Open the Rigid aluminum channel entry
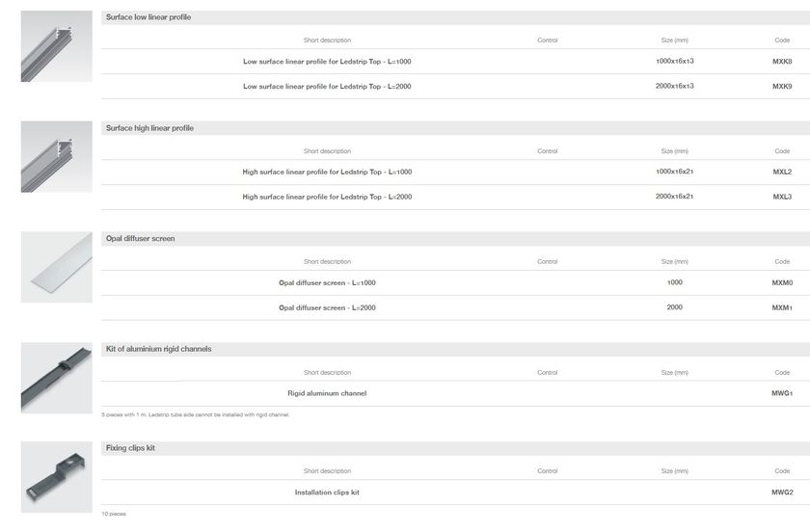 (327, 393)
